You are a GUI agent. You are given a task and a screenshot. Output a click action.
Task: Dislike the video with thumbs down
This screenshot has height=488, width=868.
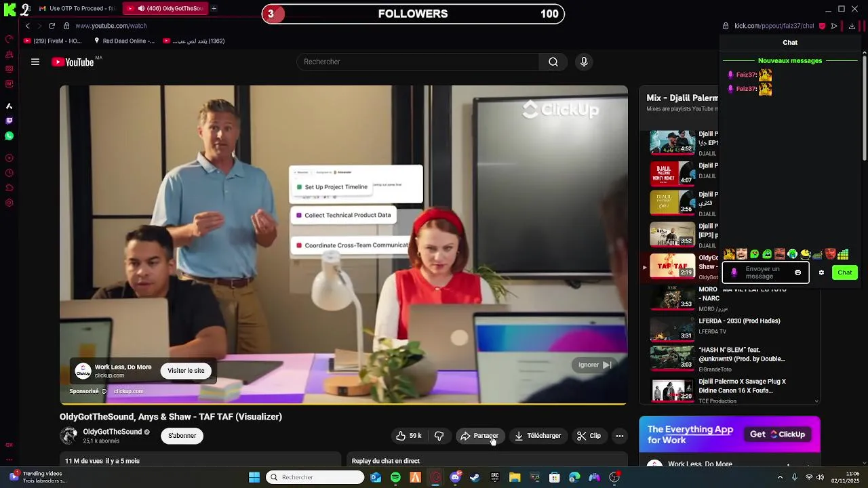coord(439,436)
